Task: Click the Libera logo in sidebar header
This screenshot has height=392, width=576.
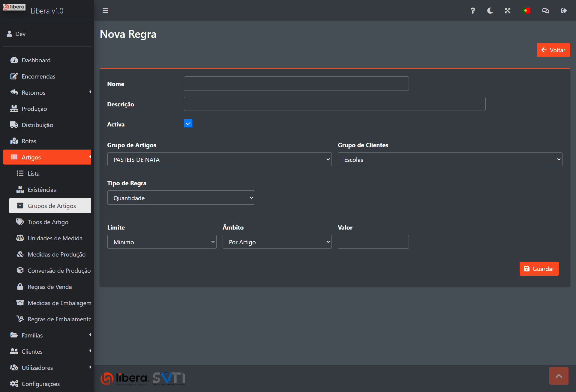Action: [x=14, y=7]
